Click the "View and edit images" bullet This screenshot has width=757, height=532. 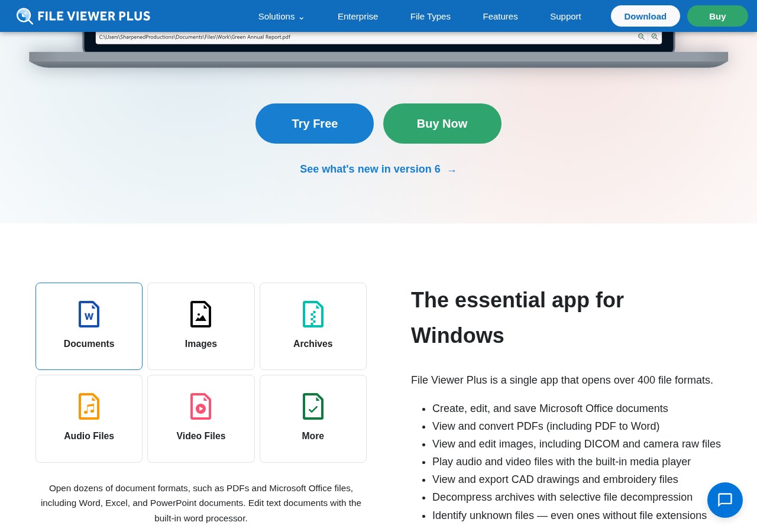coord(577,444)
